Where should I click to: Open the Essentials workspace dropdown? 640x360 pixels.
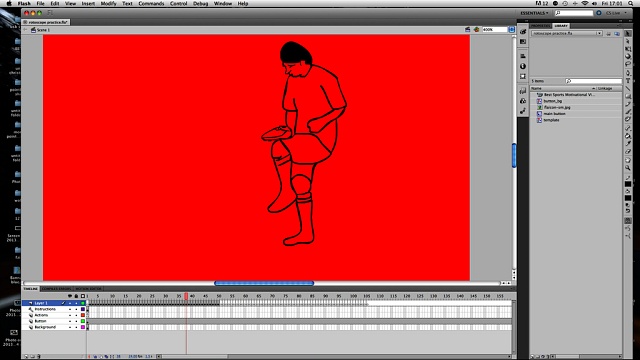coord(534,13)
